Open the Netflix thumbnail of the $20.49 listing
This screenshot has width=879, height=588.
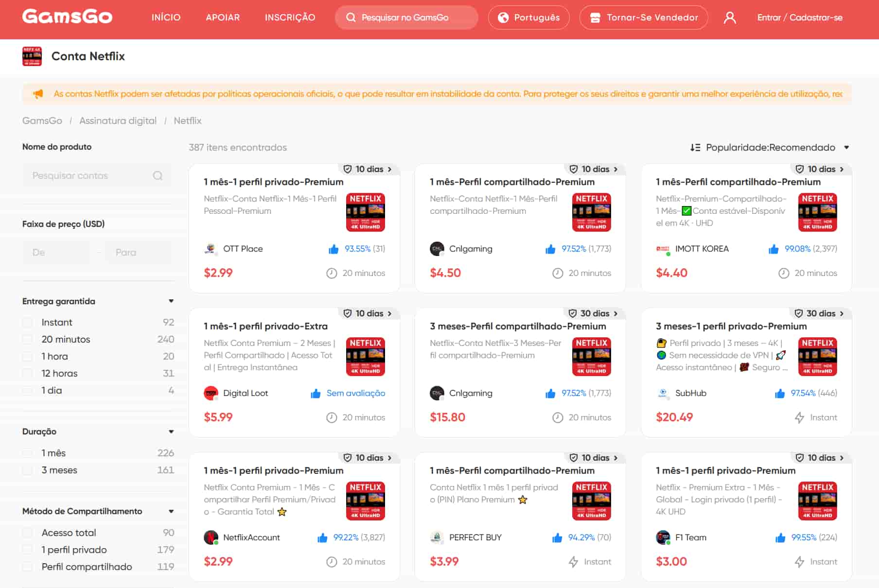coord(817,357)
